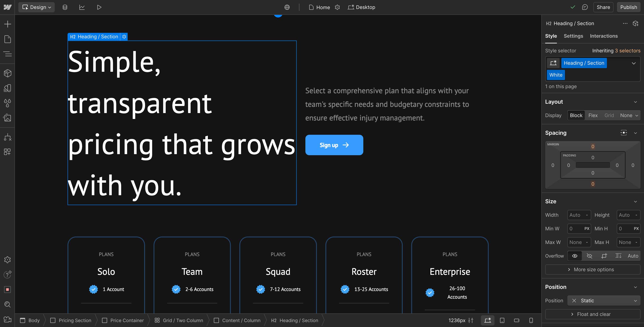Collapse the Spacing section

635,133
